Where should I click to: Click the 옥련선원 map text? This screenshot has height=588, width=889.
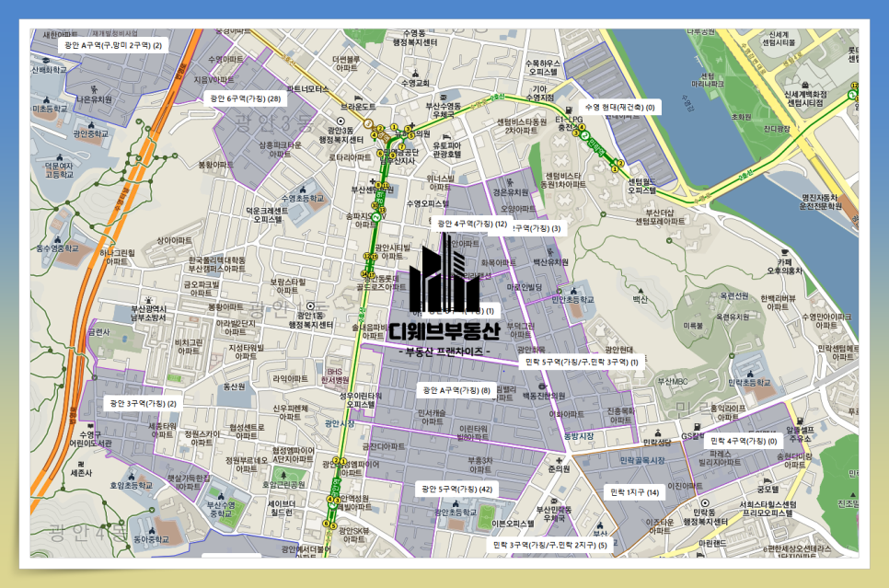(x=734, y=296)
